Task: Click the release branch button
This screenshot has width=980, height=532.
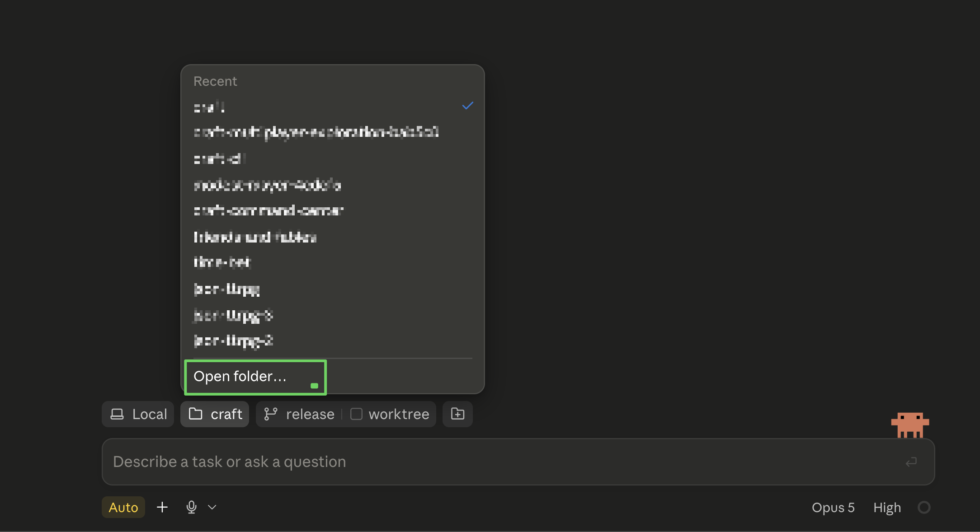Action: (300, 414)
